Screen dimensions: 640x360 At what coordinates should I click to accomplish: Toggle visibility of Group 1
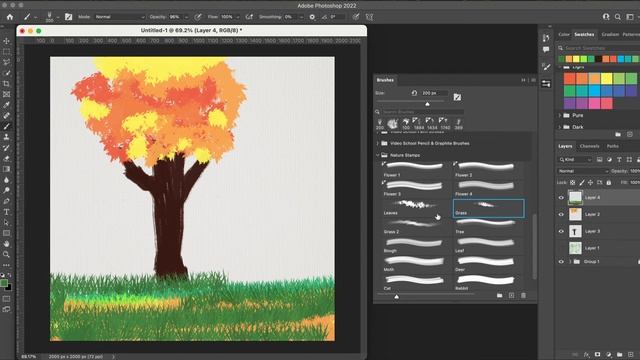pos(561,262)
